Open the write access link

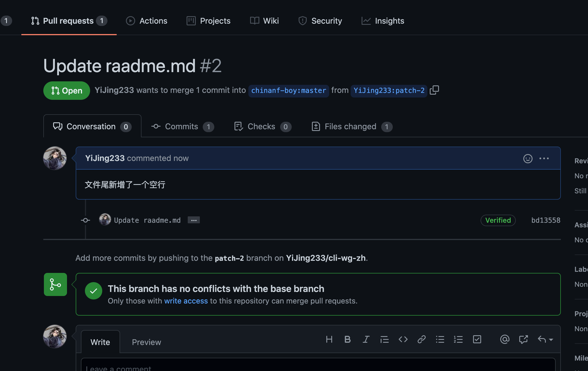point(186,301)
